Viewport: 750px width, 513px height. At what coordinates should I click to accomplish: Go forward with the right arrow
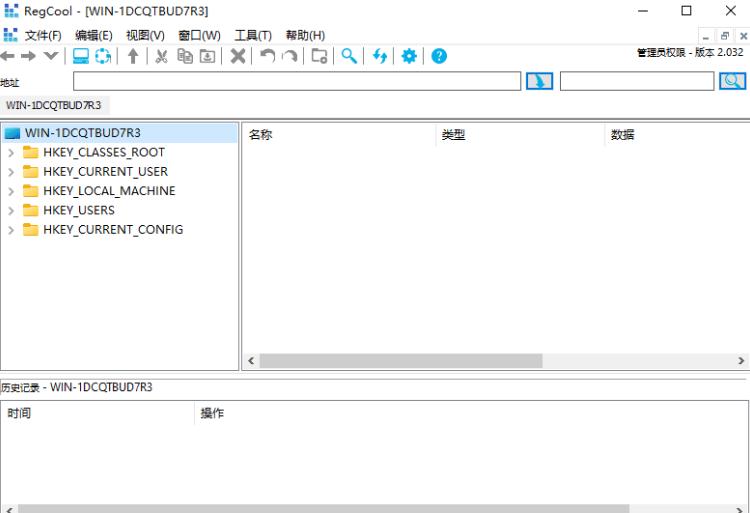coord(28,56)
